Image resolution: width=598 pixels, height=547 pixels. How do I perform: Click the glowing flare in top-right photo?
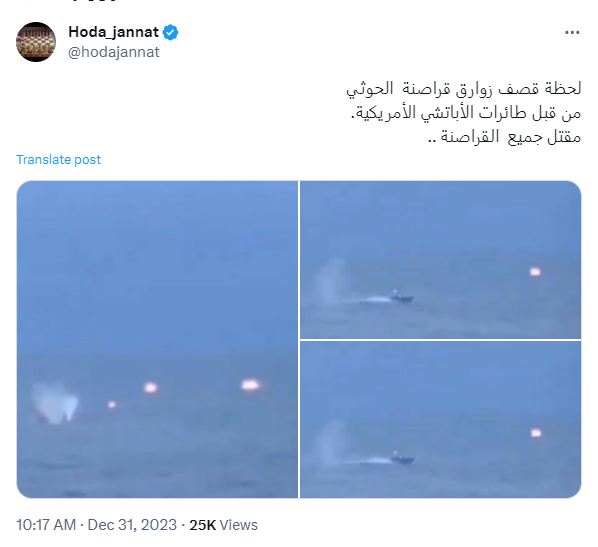click(535, 272)
